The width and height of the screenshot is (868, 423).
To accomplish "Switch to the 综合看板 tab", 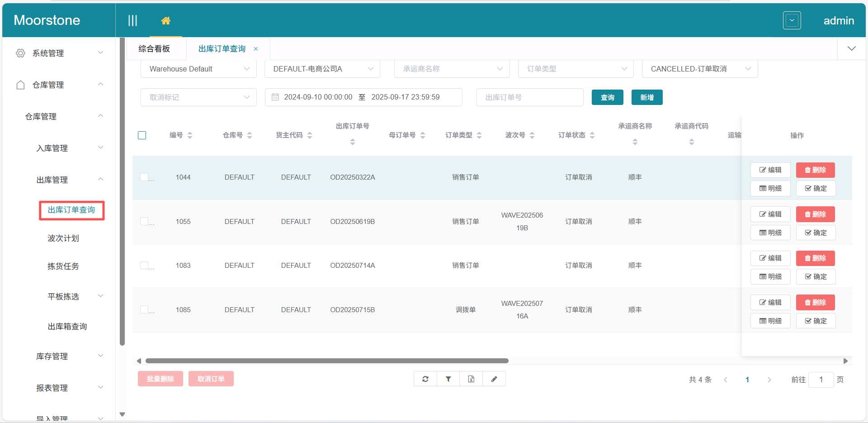I will pyautogui.click(x=154, y=48).
